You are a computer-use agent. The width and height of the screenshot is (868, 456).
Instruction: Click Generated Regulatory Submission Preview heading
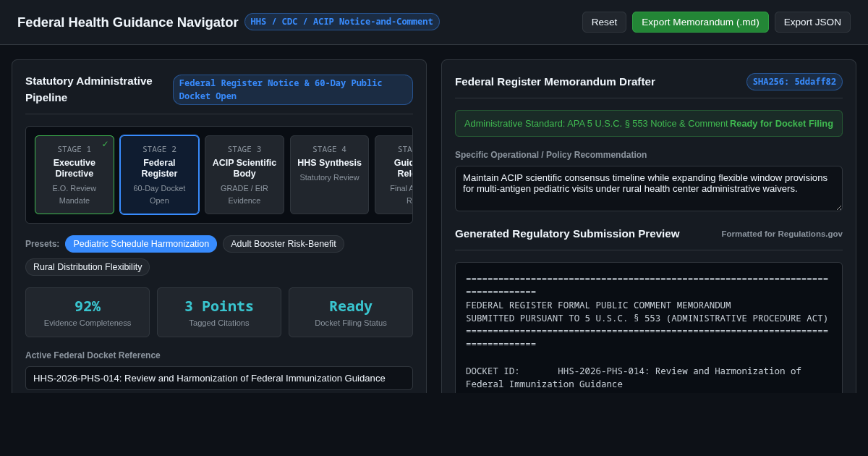tap(567, 233)
